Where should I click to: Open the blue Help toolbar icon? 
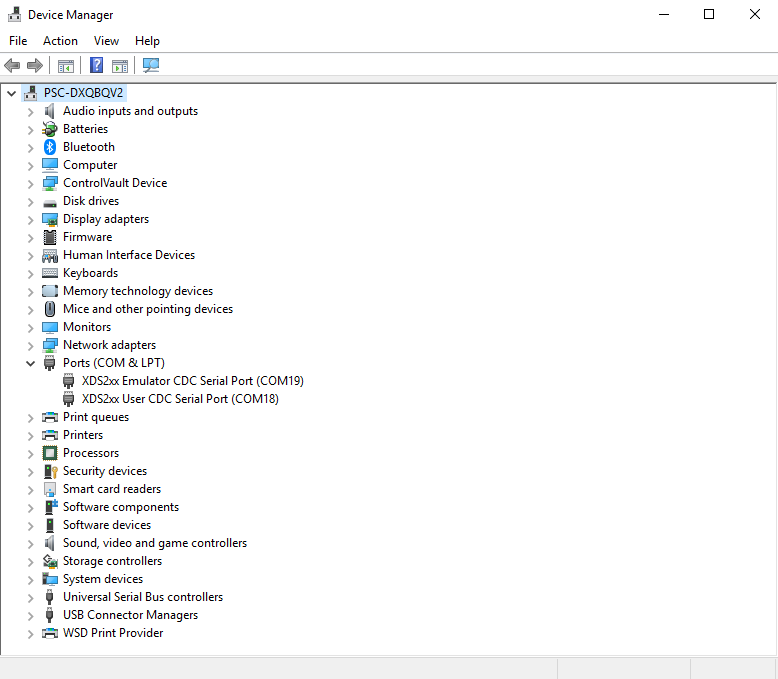point(96,65)
